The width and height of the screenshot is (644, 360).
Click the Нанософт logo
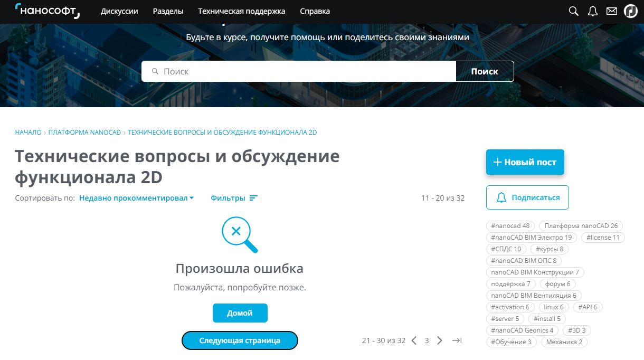point(48,11)
